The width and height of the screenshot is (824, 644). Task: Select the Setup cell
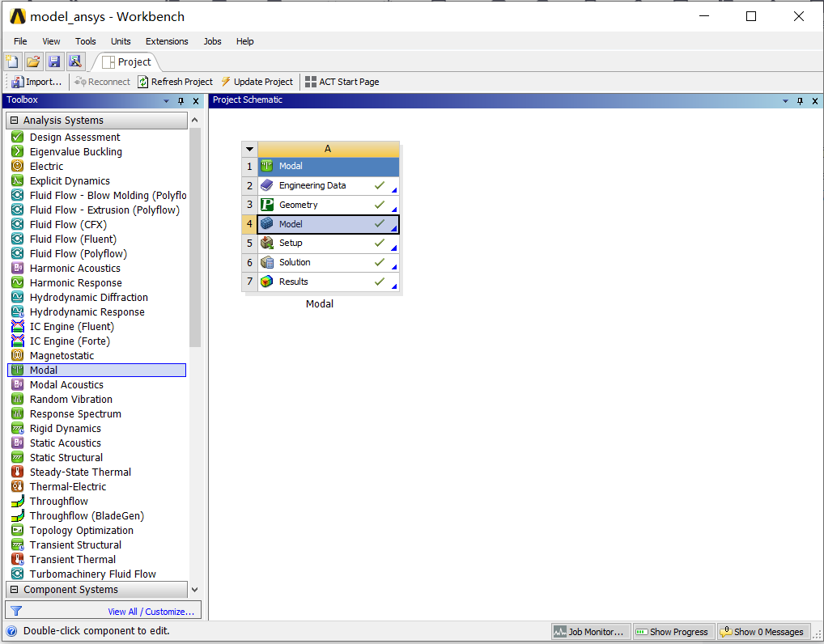(x=328, y=244)
